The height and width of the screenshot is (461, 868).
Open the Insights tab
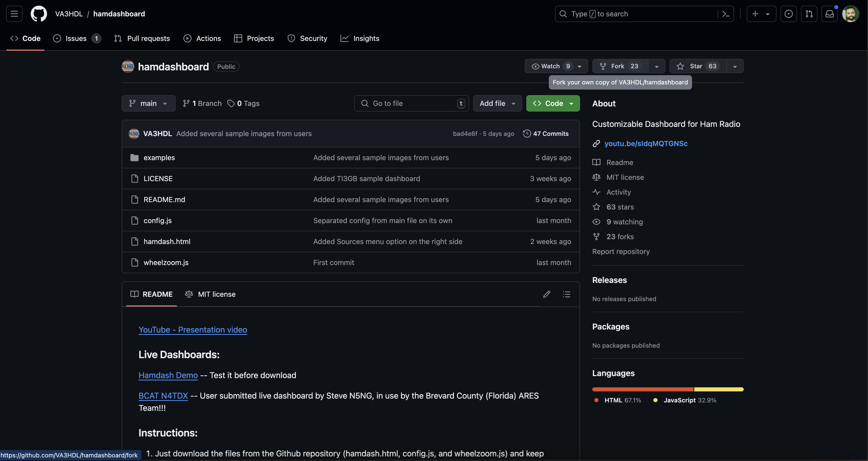(360, 38)
